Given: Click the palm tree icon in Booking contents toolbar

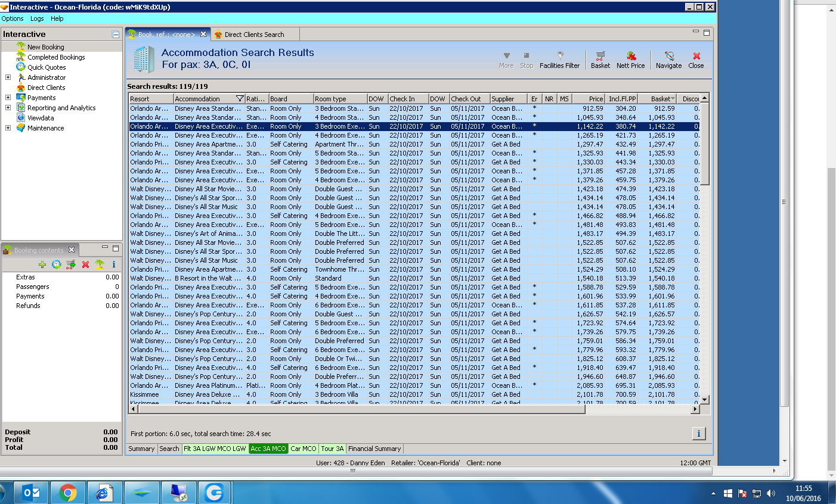Looking at the screenshot, I should coord(100,265).
